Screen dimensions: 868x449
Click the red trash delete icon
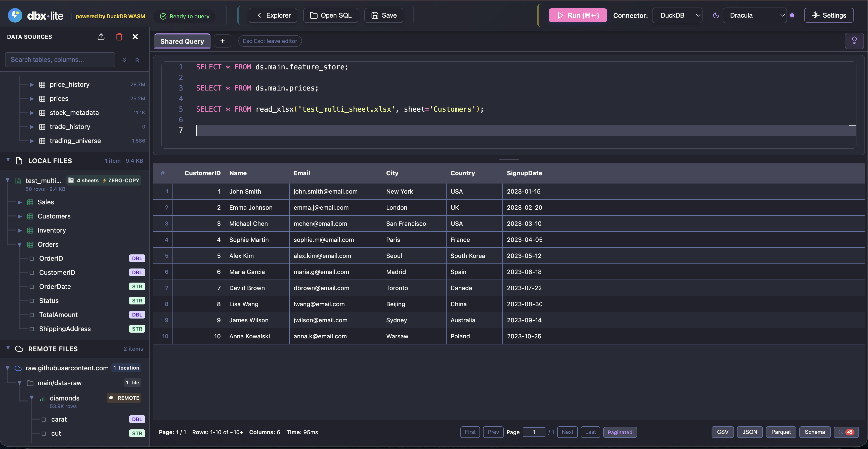point(119,37)
